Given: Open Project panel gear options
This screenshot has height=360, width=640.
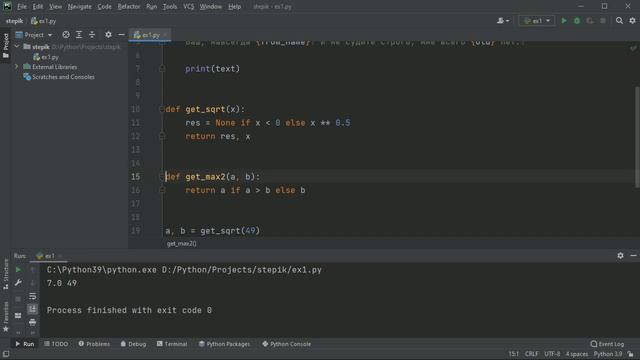Looking at the screenshot, I should tap(108, 35).
